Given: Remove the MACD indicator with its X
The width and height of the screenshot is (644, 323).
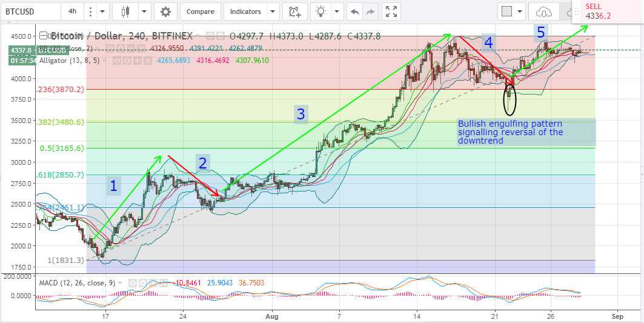Looking at the screenshot, I should pos(164,283).
